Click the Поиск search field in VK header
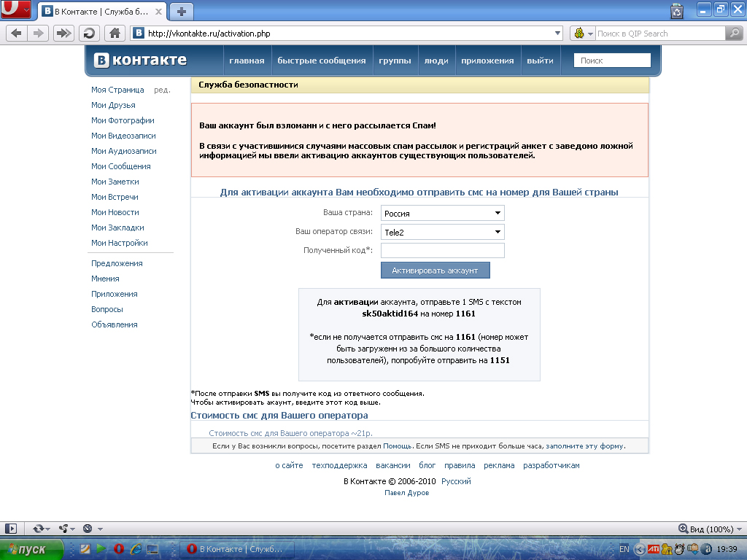Image resolution: width=747 pixels, height=560 pixels. pos(612,61)
